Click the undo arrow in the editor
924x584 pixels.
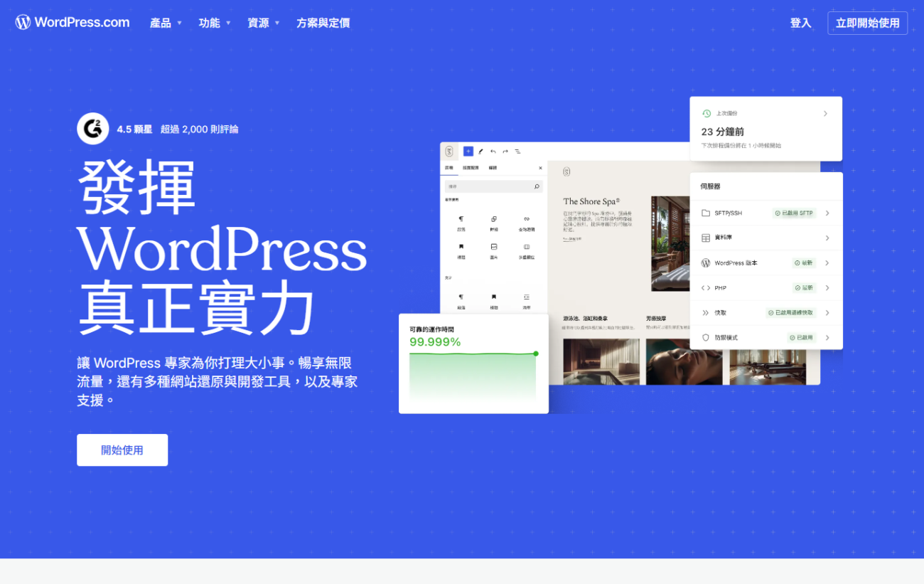[493, 151]
